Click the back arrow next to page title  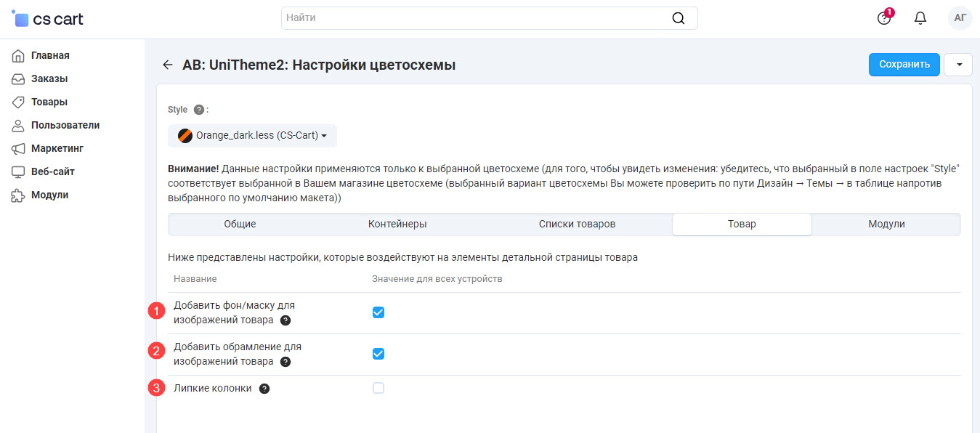click(168, 65)
